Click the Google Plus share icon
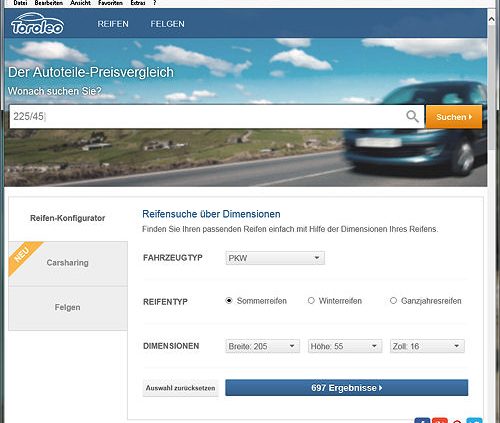The width and height of the screenshot is (500, 423). 440,420
